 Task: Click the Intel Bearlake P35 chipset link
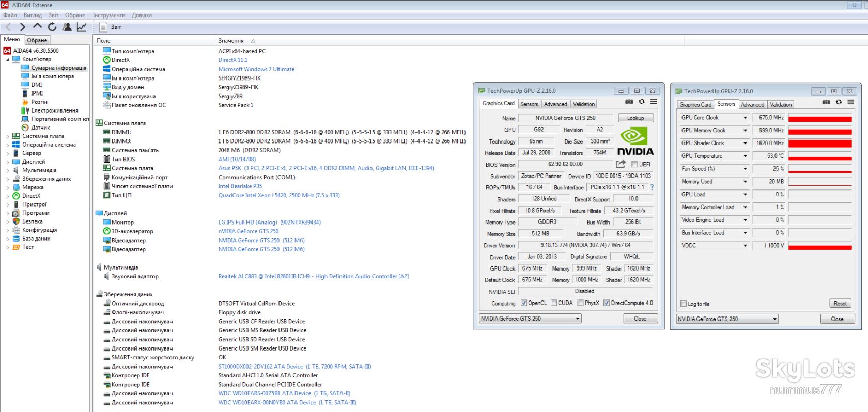tap(240, 186)
